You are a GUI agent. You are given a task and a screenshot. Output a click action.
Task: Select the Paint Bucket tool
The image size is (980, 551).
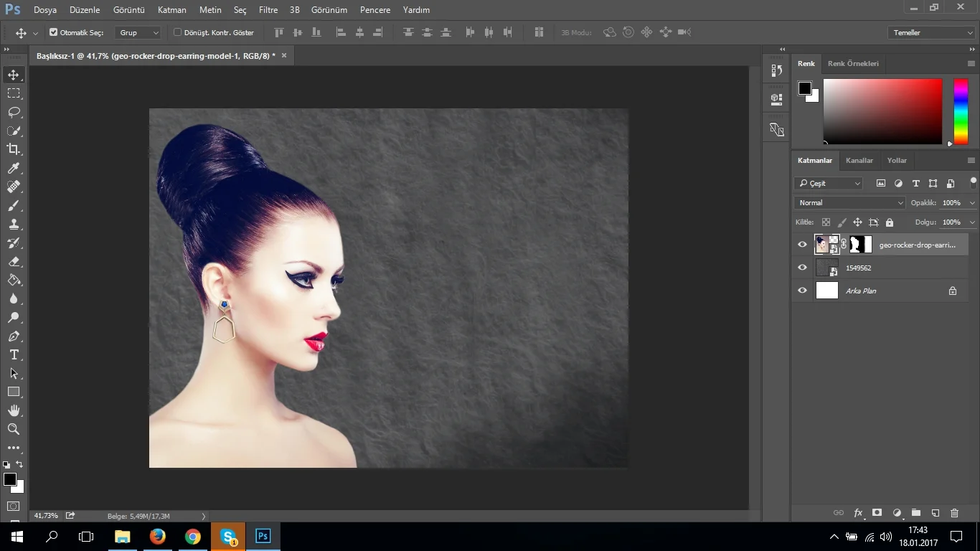[x=14, y=280]
